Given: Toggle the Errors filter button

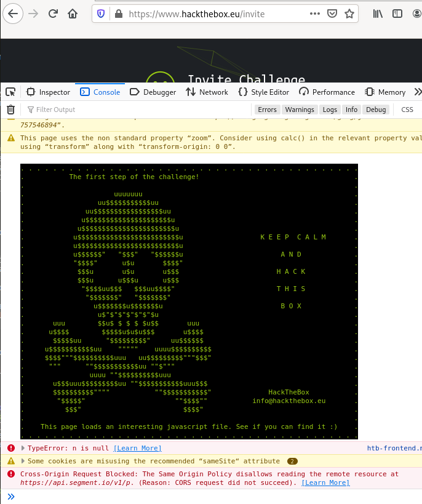Looking at the screenshot, I should click(267, 110).
